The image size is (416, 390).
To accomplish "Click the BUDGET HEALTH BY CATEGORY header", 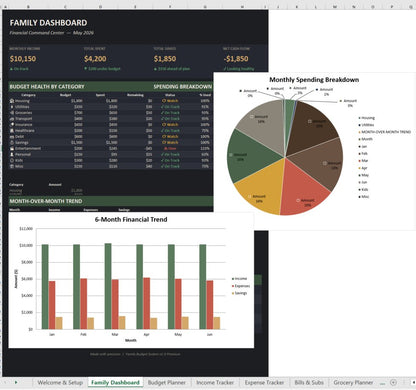I will (x=47, y=87).
